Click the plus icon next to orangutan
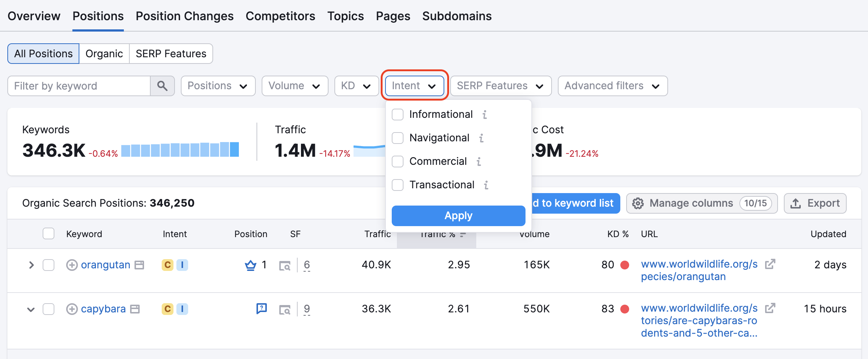The width and height of the screenshot is (868, 359). point(72,265)
